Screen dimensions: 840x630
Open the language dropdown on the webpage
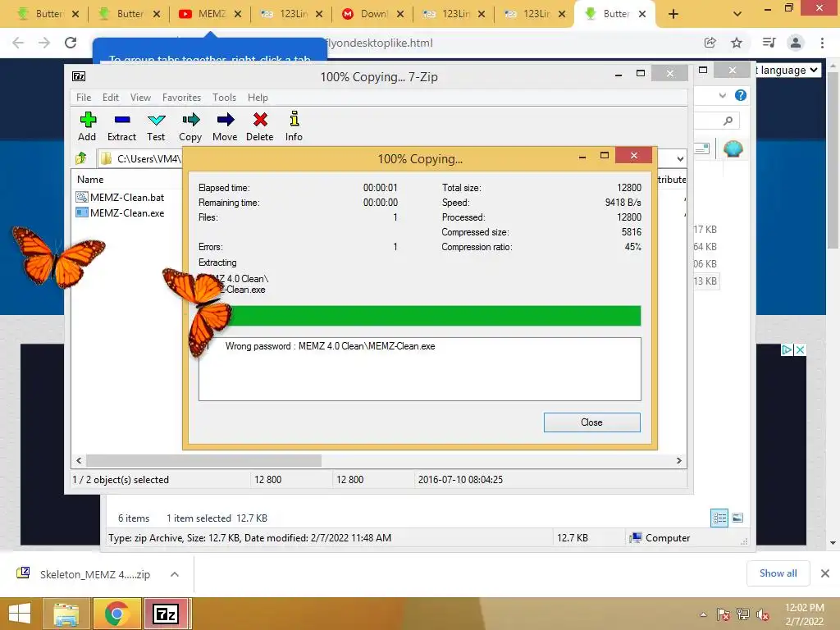pos(788,71)
